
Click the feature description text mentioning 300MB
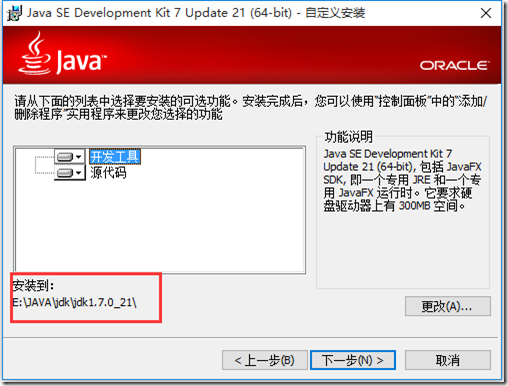pos(402,180)
